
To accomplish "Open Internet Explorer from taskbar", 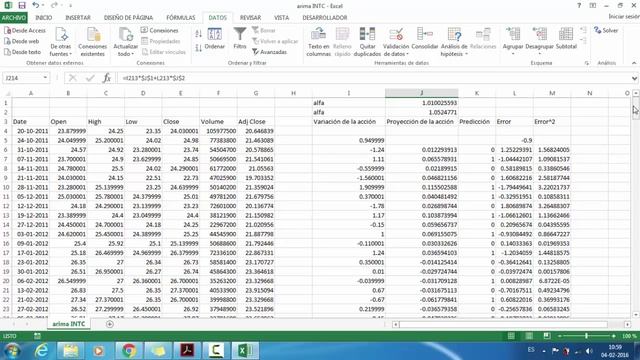I will (x=42, y=351).
